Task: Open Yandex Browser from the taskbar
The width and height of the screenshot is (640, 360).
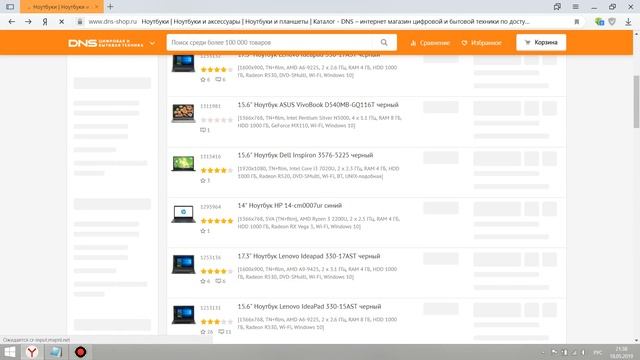Action: [32, 352]
